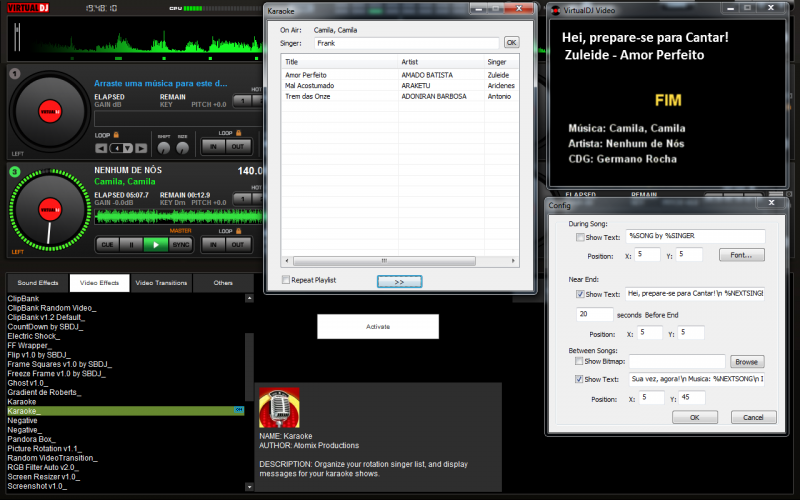Click the >> next button in Karaoke window
Screen dimensions: 800x500
pos(399,282)
